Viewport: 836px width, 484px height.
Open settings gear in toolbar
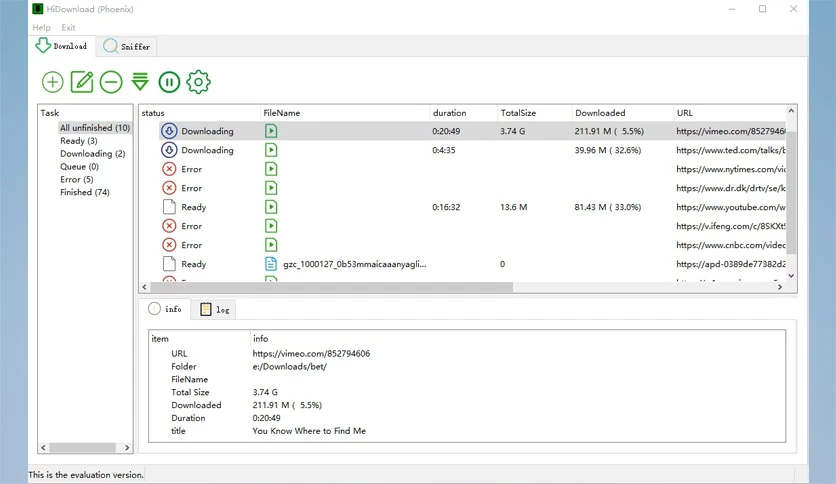[198, 82]
